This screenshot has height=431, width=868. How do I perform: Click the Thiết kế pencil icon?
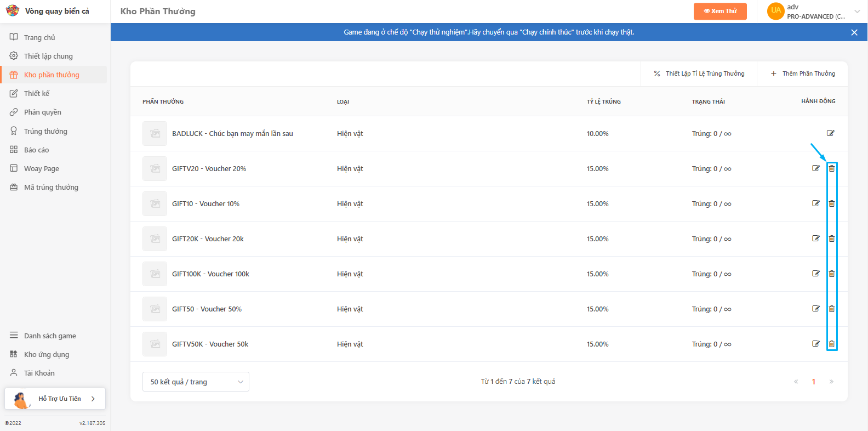coord(14,93)
